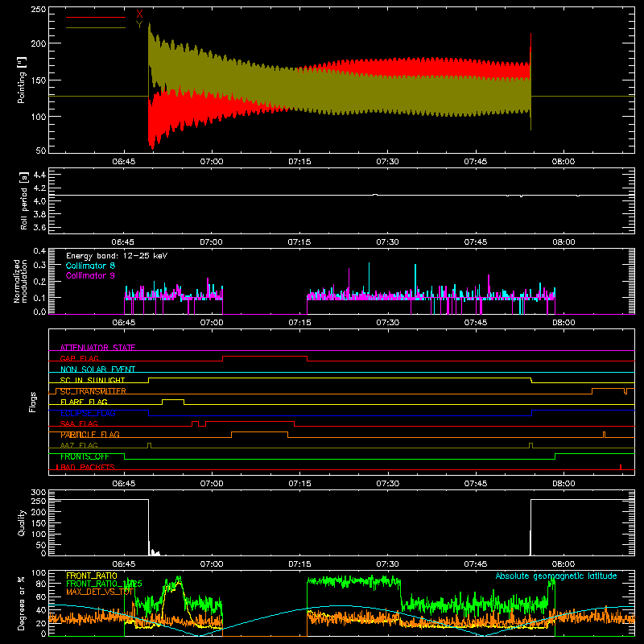644x644 pixels.
Task: Click the 250 tick on the Pointing axis
Action: (38, 9)
